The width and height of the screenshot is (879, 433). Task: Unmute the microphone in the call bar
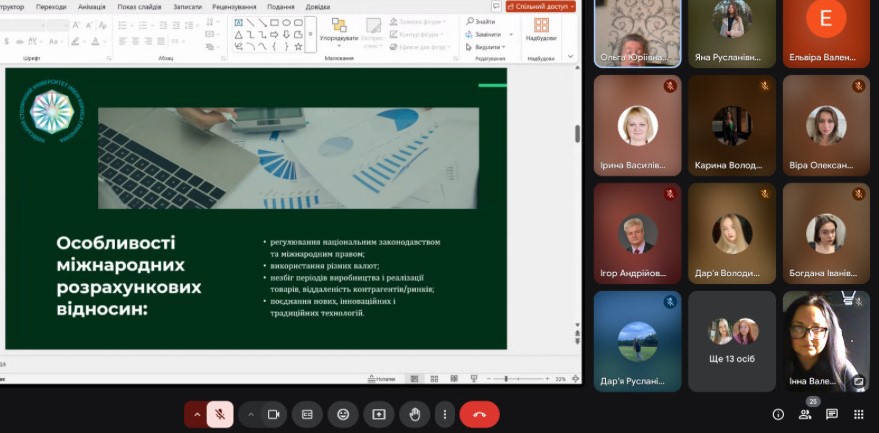point(220,414)
